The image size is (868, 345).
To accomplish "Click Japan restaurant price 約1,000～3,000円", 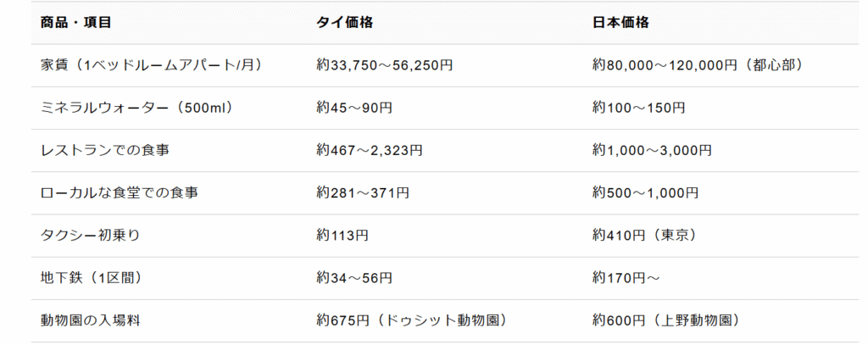I will coord(652,150).
